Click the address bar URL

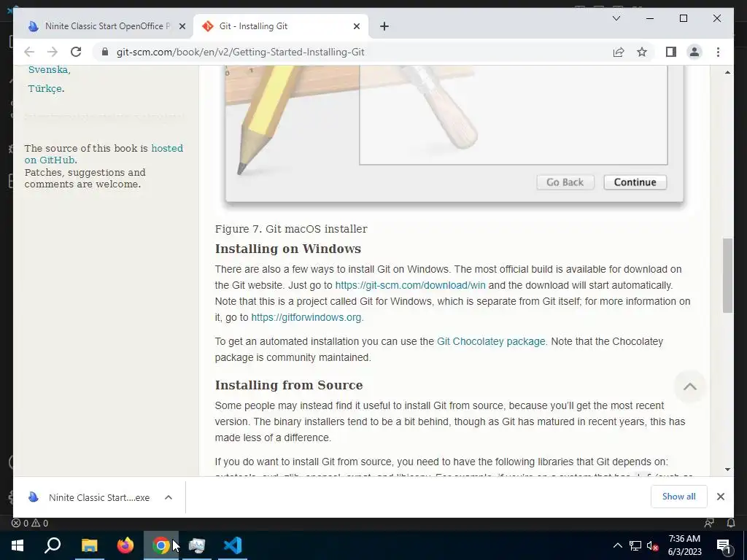pyautogui.click(x=240, y=52)
